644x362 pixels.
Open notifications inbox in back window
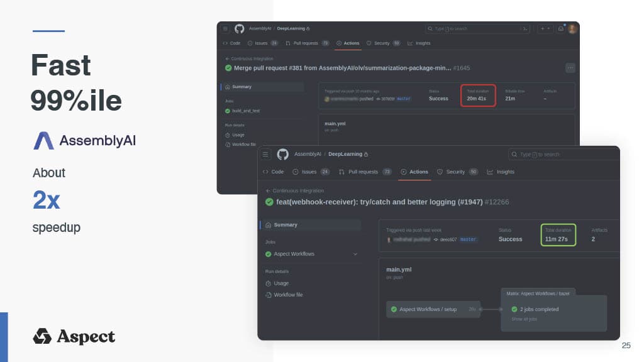pyautogui.click(x=560, y=29)
